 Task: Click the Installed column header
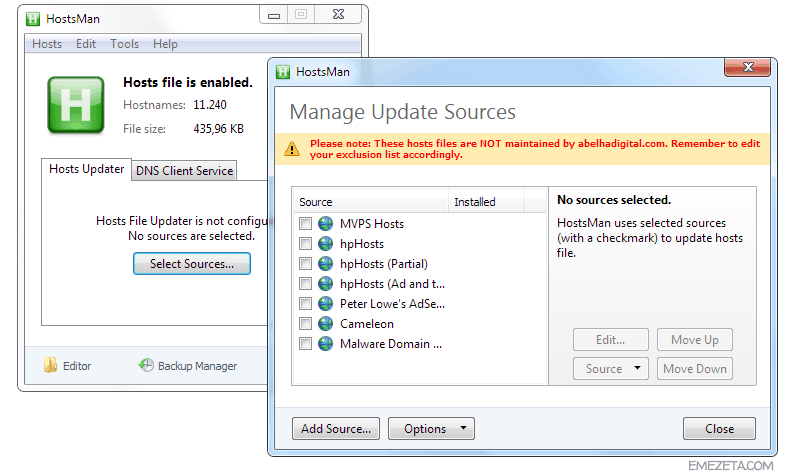(x=486, y=202)
